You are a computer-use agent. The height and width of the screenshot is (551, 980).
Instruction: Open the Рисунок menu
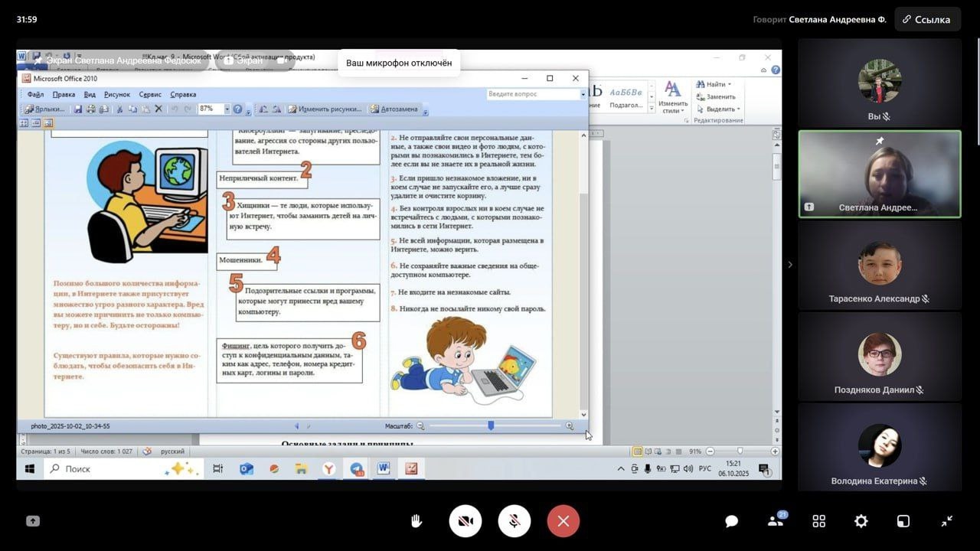tap(117, 94)
